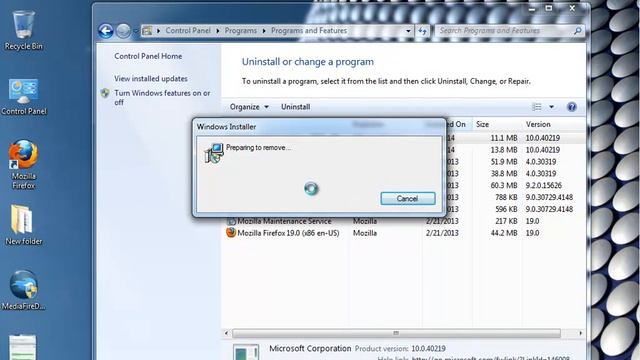The height and width of the screenshot is (360, 640).
Task: Open View installed updates link
Action: [x=151, y=78]
